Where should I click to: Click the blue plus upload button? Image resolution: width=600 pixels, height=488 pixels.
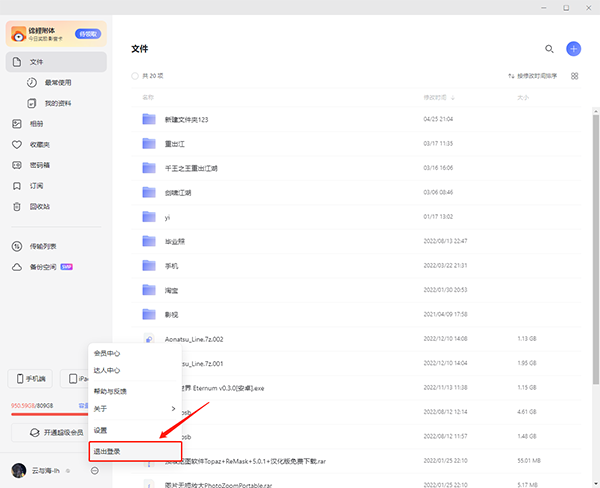click(573, 49)
